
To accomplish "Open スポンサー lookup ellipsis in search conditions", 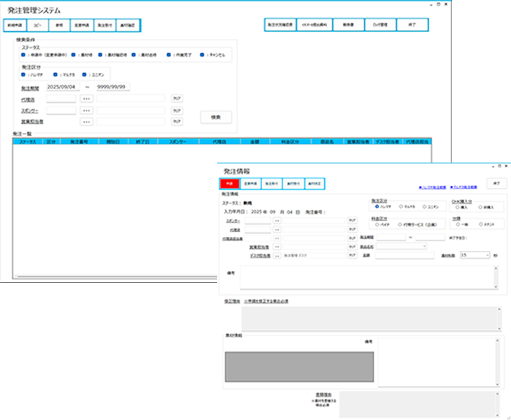I will [x=86, y=110].
